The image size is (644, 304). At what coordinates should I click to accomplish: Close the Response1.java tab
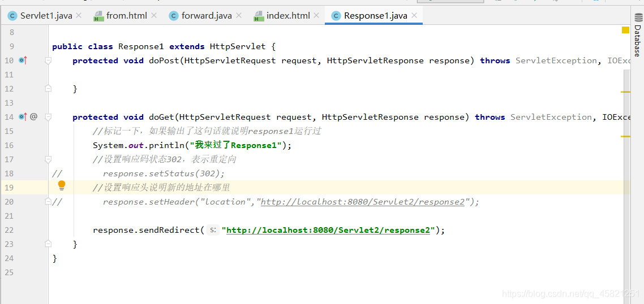(414, 16)
